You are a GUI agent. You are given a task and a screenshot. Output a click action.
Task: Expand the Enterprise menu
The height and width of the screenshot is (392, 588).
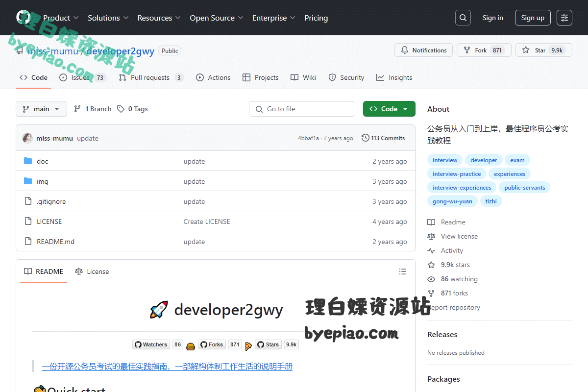coord(273,18)
